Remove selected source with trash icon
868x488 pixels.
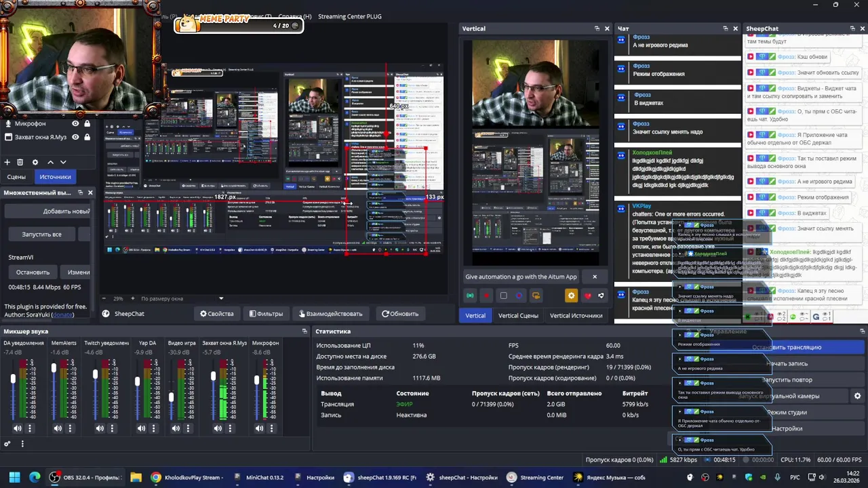20,162
